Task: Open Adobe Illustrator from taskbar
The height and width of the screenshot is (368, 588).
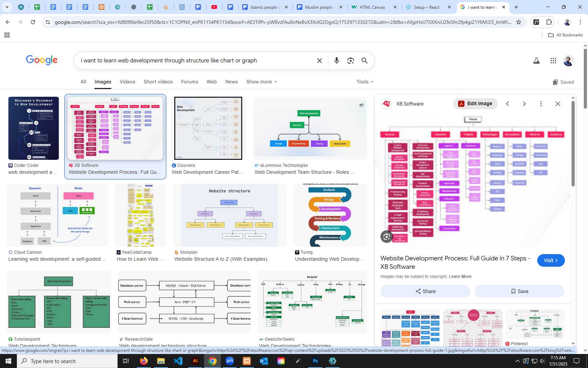Action: (195, 361)
